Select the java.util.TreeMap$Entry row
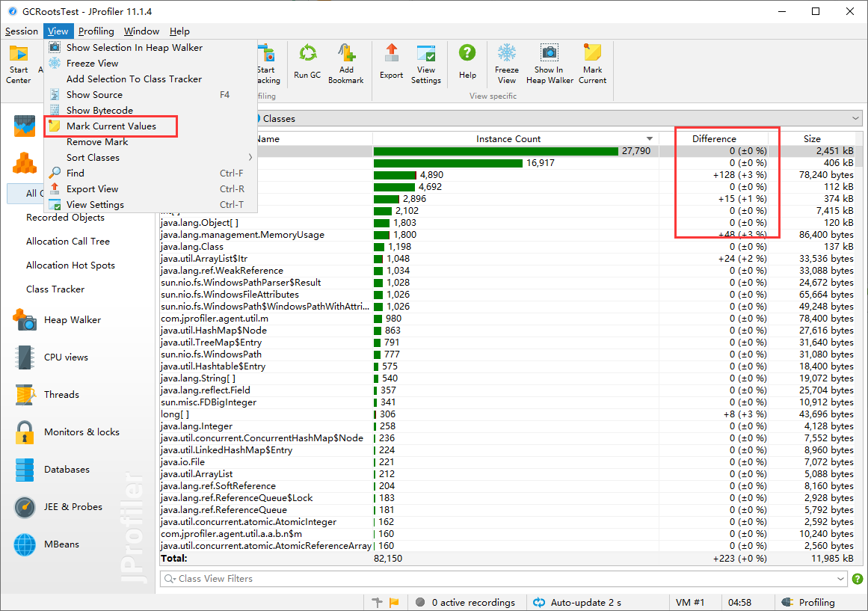 (x=507, y=343)
